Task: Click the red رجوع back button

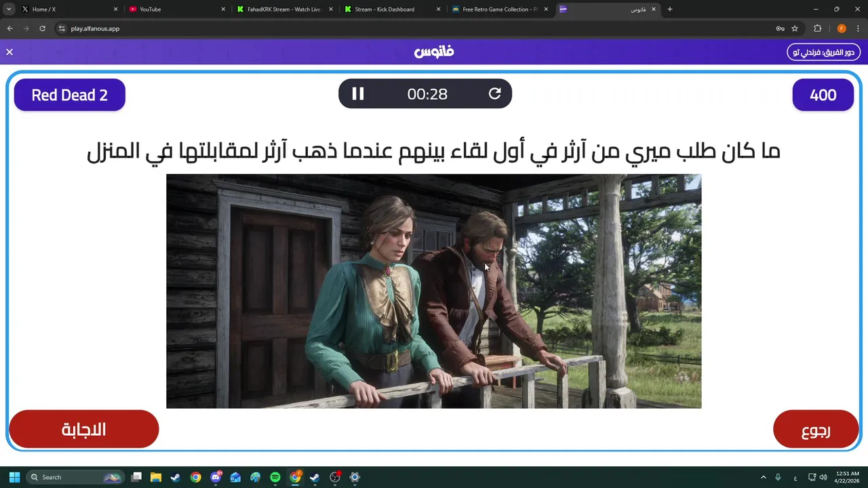Action: pyautogui.click(x=816, y=429)
